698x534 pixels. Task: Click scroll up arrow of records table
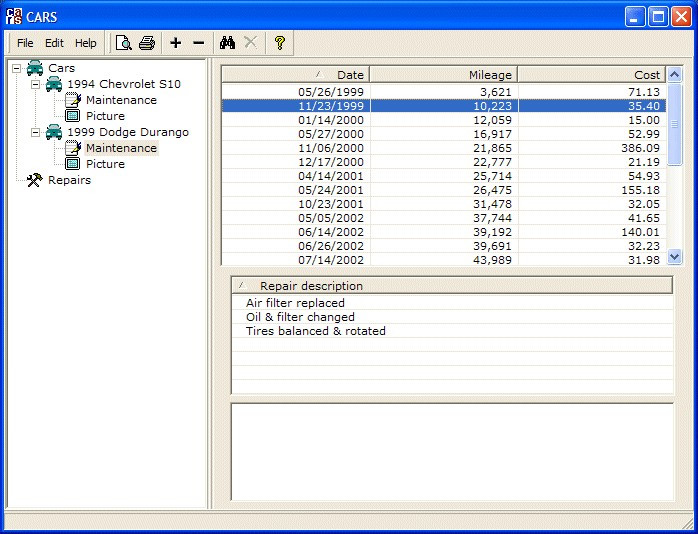675,74
